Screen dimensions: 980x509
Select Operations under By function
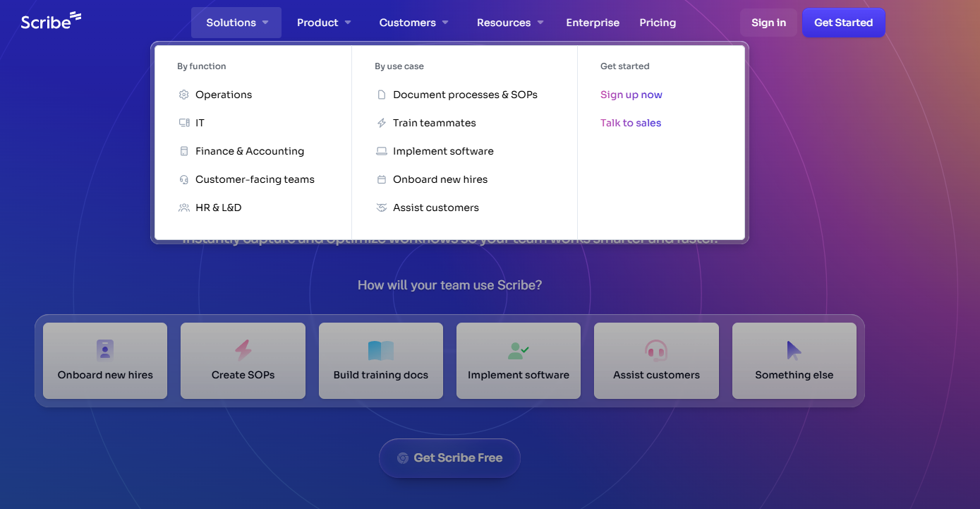pos(224,95)
